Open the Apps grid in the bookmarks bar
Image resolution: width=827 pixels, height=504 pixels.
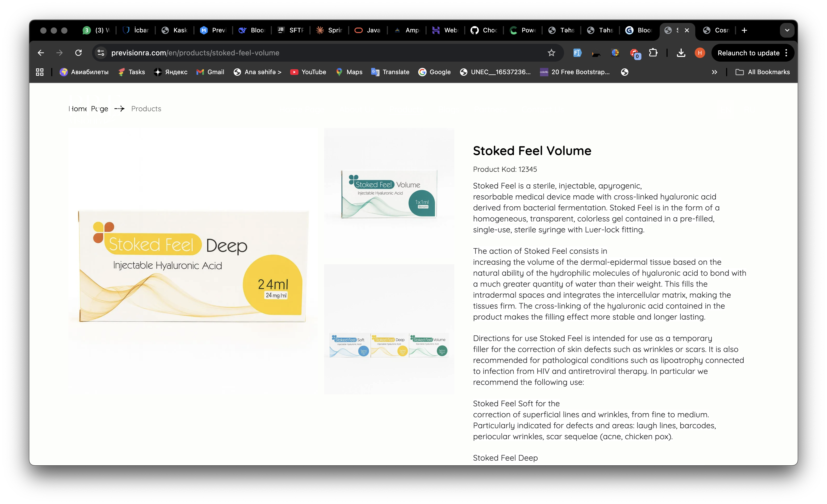pos(40,72)
